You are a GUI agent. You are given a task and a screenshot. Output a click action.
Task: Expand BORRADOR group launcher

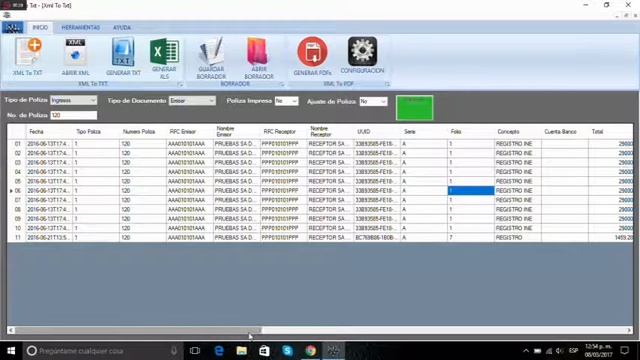(282, 84)
